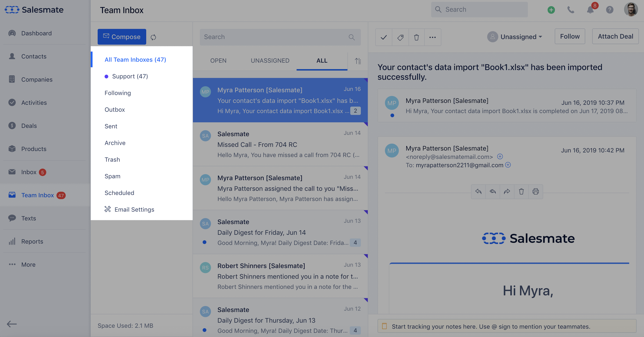The height and width of the screenshot is (337, 644).
Task: Open Missed Call From 704 RC email
Action: coord(280,144)
